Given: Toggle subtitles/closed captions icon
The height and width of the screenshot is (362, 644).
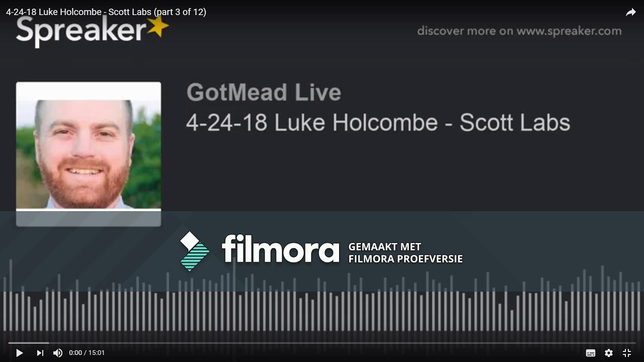Looking at the screenshot, I should click(591, 353).
